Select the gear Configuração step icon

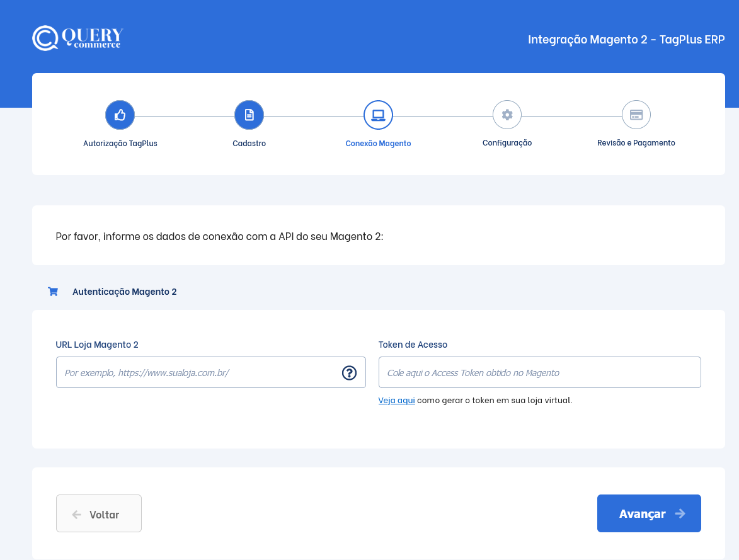507,115
